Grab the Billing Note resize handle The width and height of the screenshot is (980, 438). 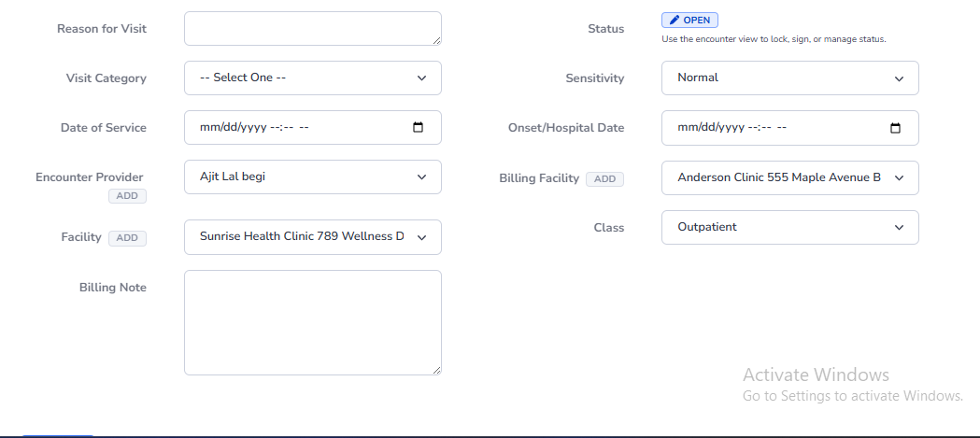coord(436,370)
